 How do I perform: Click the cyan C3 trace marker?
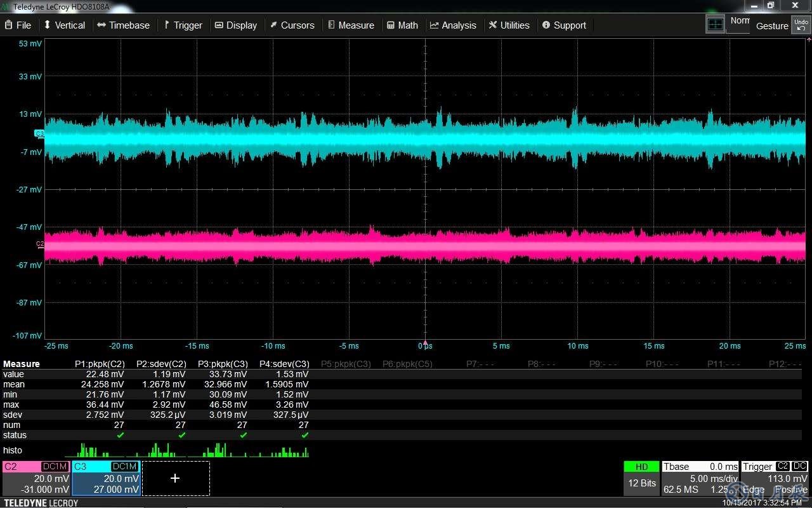coord(39,133)
